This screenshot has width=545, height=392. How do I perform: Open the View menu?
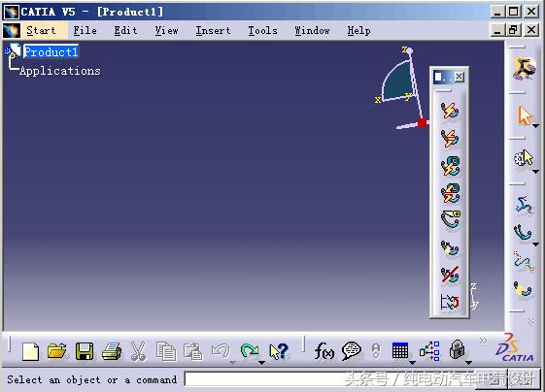[x=166, y=30]
